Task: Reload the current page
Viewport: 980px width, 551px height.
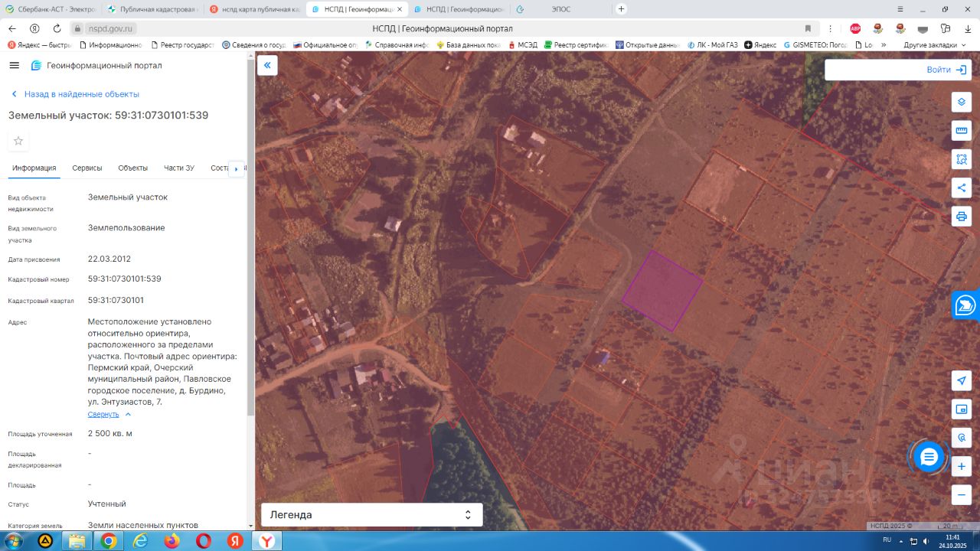Action: point(57,28)
